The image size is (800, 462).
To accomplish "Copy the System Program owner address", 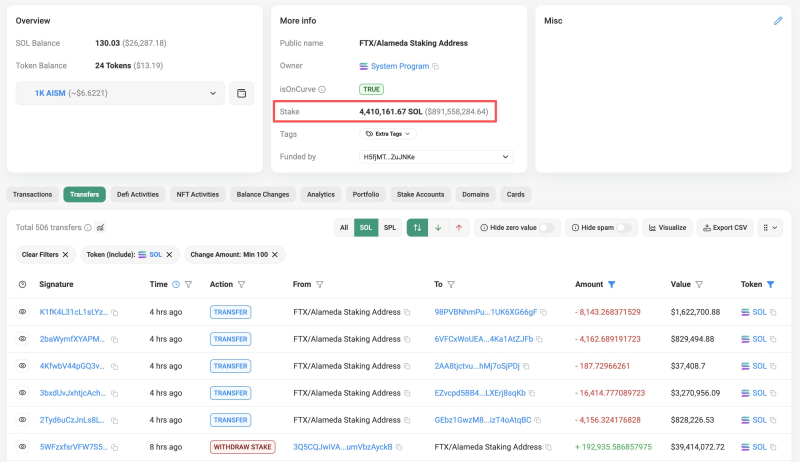I will click(x=436, y=66).
